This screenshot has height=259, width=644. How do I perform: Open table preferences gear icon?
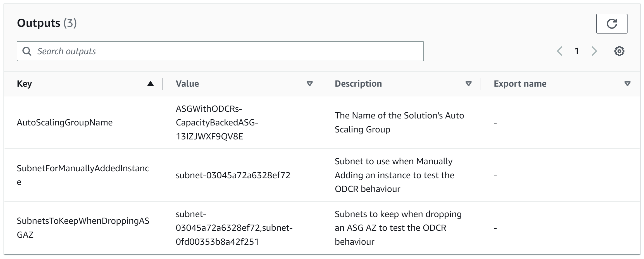tap(619, 51)
